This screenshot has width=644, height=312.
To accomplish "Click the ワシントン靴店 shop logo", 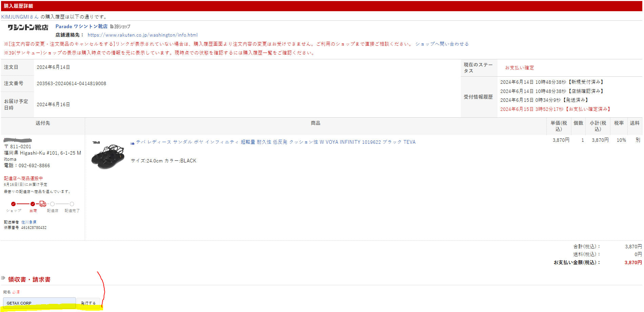I will click(28, 27).
